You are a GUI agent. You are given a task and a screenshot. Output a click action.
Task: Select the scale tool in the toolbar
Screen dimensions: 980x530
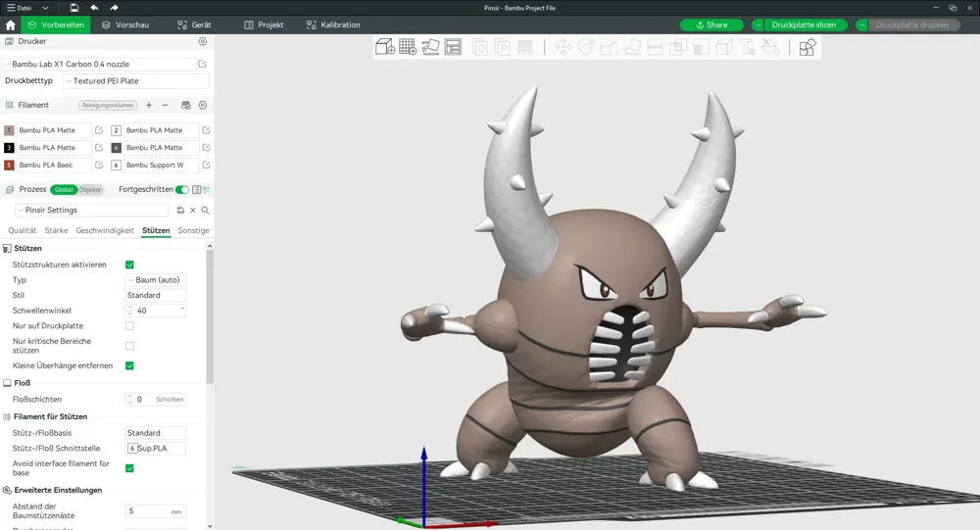point(609,47)
